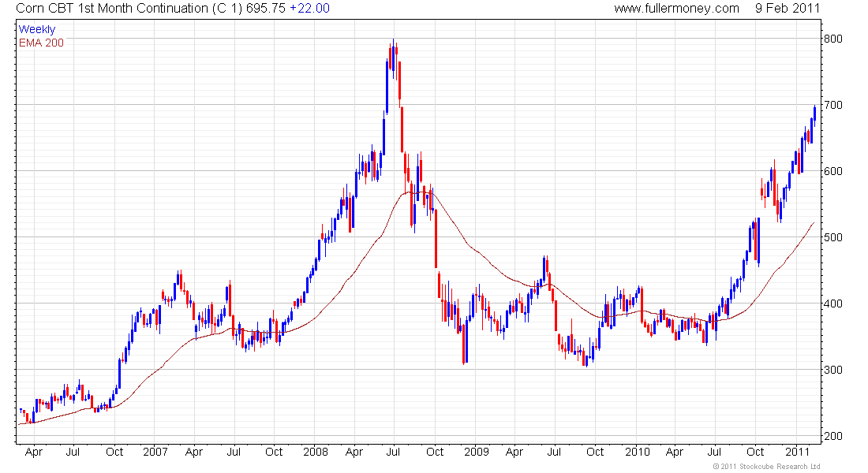868x473 pixels.
Task: Click the 200 price axis label
Action: pos(833,437)
